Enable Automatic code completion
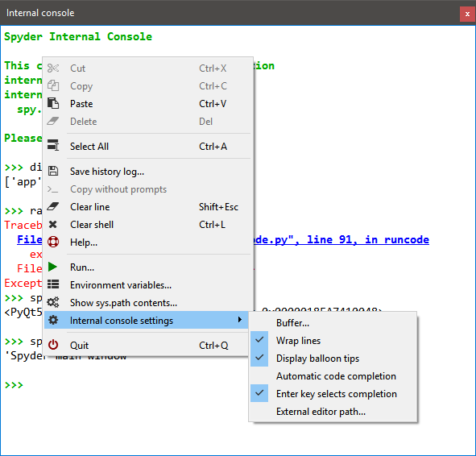The width and height of the screenshot is (476, 456). point(333,376)
